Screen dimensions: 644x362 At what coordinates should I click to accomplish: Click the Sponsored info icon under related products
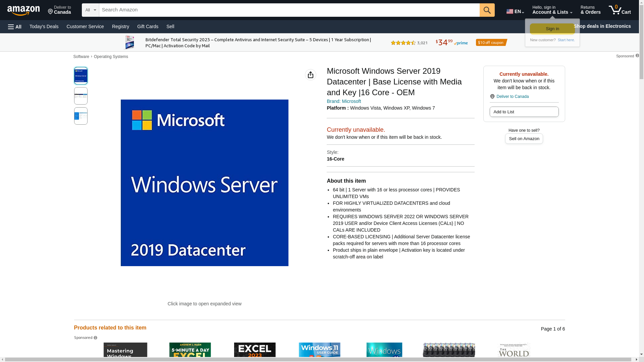coord(96,338)
